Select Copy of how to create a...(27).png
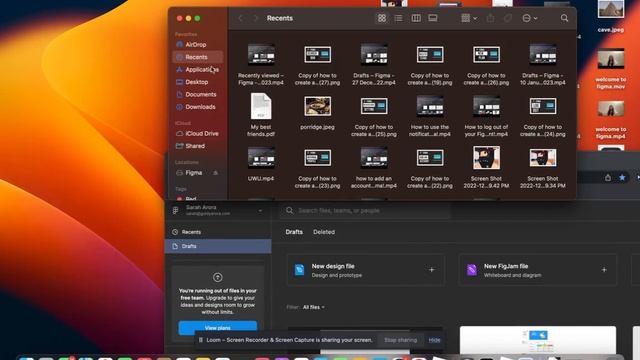The image size is (640, 360). 318,64
